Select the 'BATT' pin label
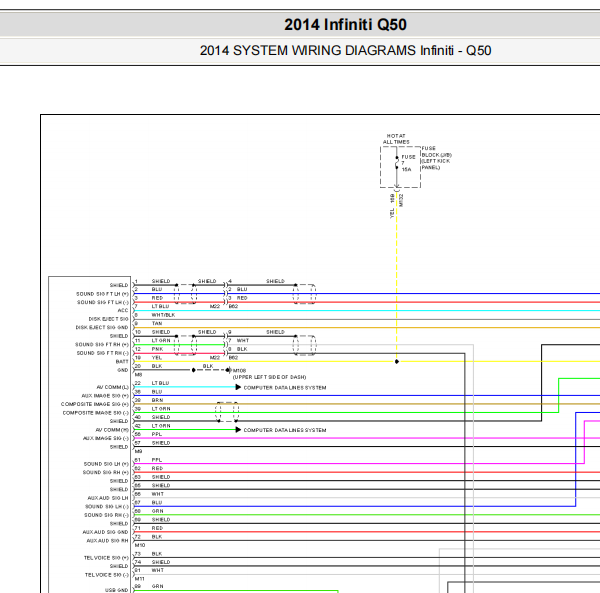The width and height of the screenshot is (600, 593). tap(122, 362)
